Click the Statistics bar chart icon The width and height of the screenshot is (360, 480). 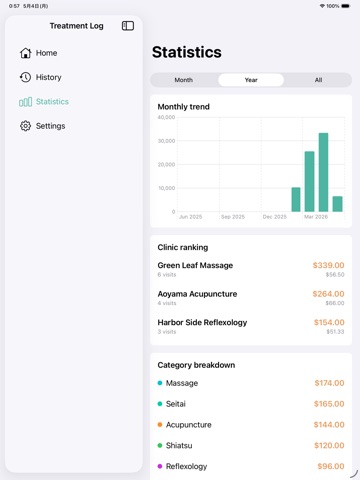pyautogui.click(x=26, y=102)
